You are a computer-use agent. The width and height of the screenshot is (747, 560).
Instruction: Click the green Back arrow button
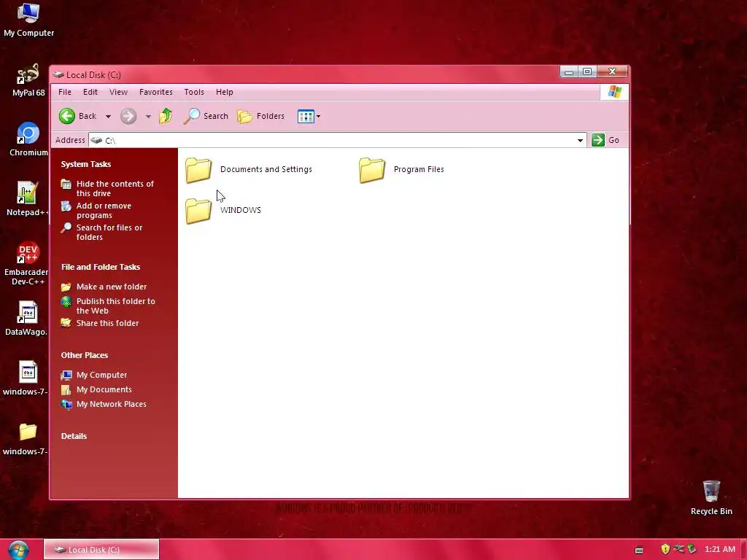click(67, 116)
